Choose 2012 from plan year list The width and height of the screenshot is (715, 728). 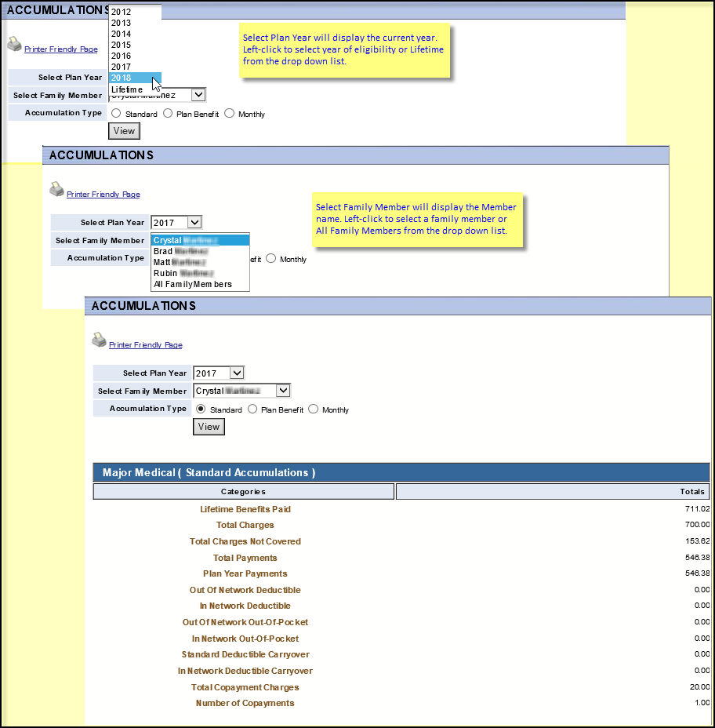coord(135,12)
